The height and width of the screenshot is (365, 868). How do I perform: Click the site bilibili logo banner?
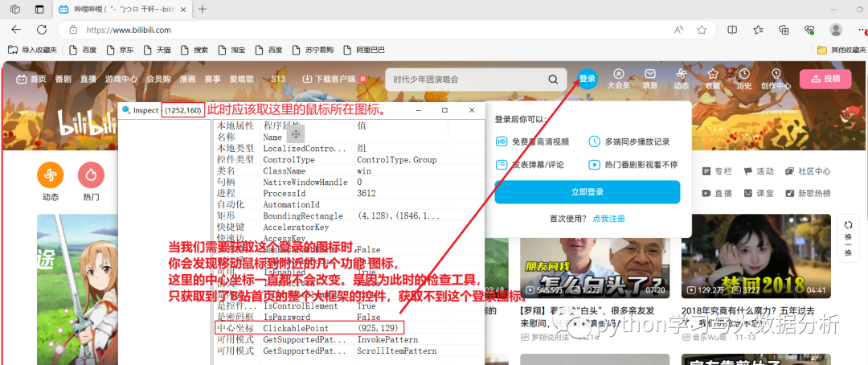[88, 125]
